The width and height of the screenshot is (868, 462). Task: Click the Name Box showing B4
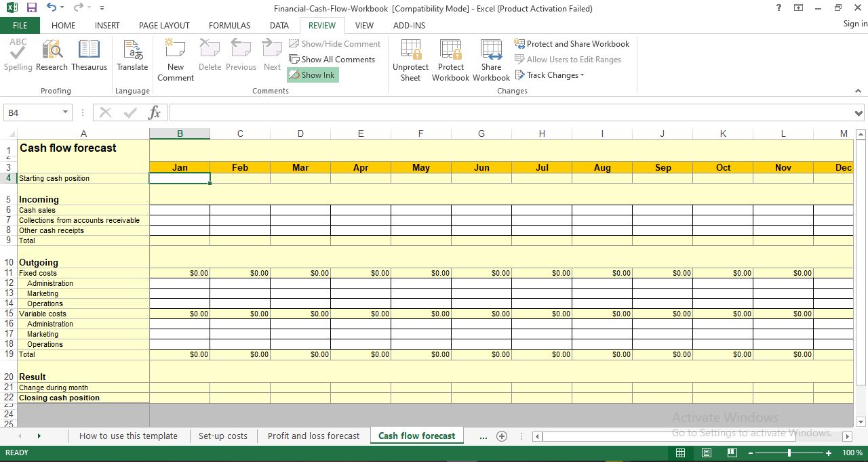point(33,112)
